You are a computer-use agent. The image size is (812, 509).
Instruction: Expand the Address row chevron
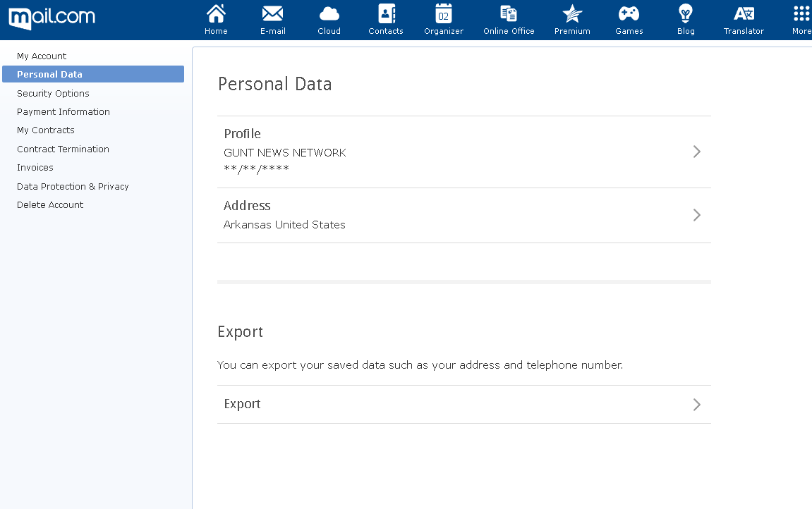697,215
